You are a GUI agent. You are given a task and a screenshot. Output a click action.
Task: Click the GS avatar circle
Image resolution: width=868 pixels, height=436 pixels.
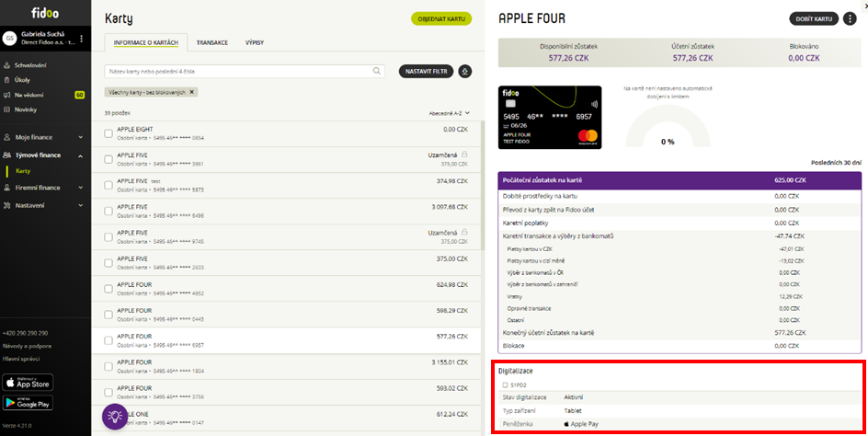click(x=9, y=39)
